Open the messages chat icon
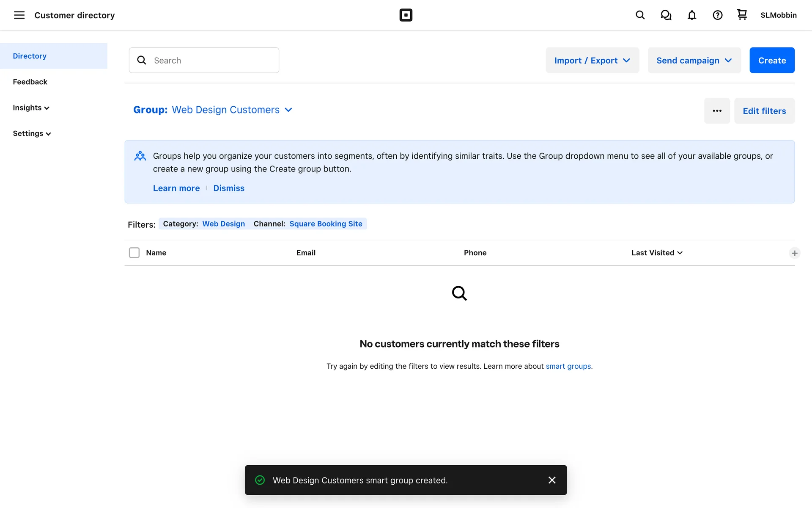 coord(666,15)
